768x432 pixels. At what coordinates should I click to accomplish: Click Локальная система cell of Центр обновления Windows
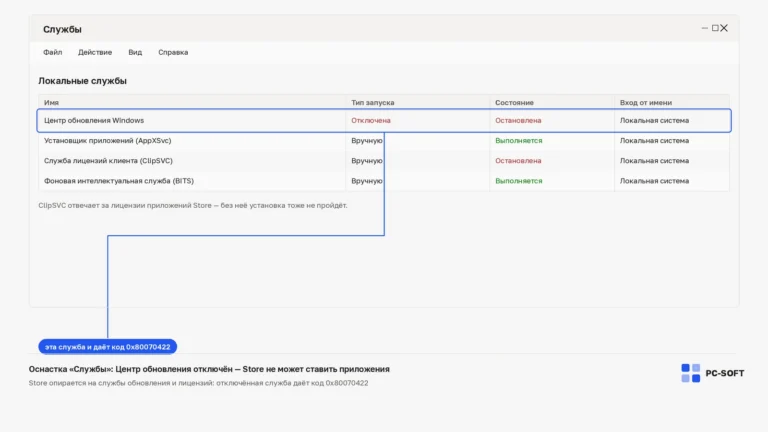point(654,120)
